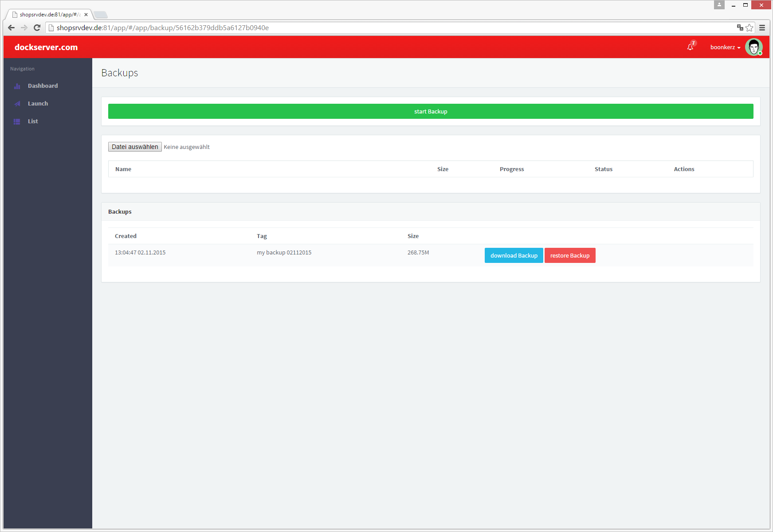Open Dashboard in the navigation
The image size is (773, 532).
43,86
